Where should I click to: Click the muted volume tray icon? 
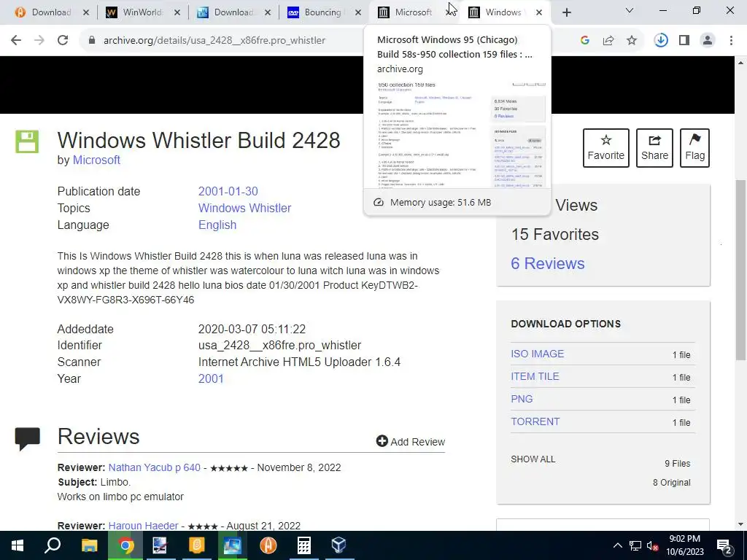(x=653, y=545)
